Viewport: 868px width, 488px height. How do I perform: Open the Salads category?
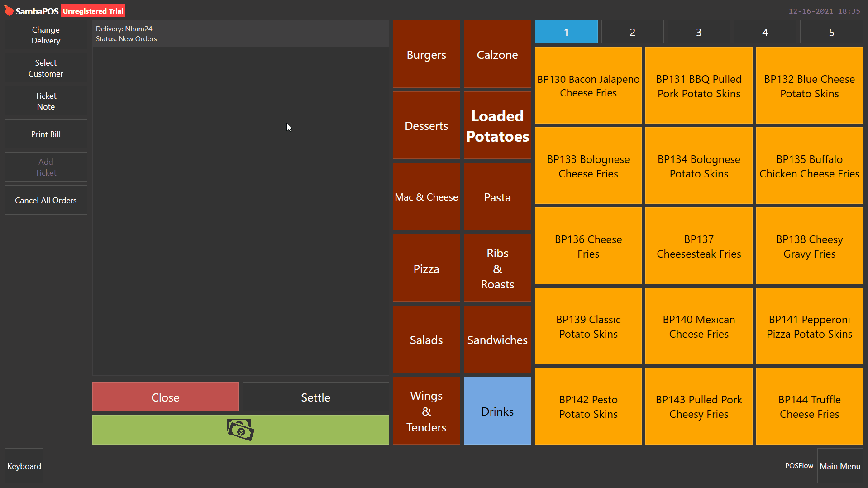(x=426, y=340)
